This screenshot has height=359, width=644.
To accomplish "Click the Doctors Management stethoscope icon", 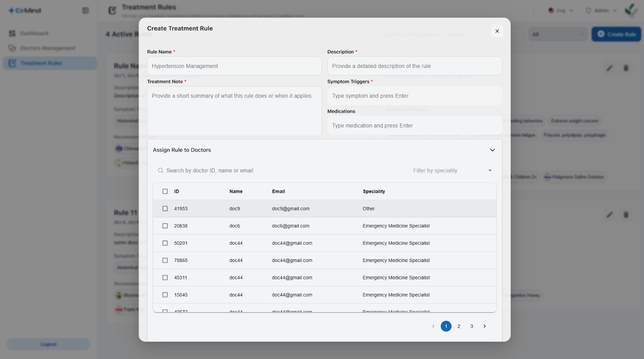I will tap(12, 48).
